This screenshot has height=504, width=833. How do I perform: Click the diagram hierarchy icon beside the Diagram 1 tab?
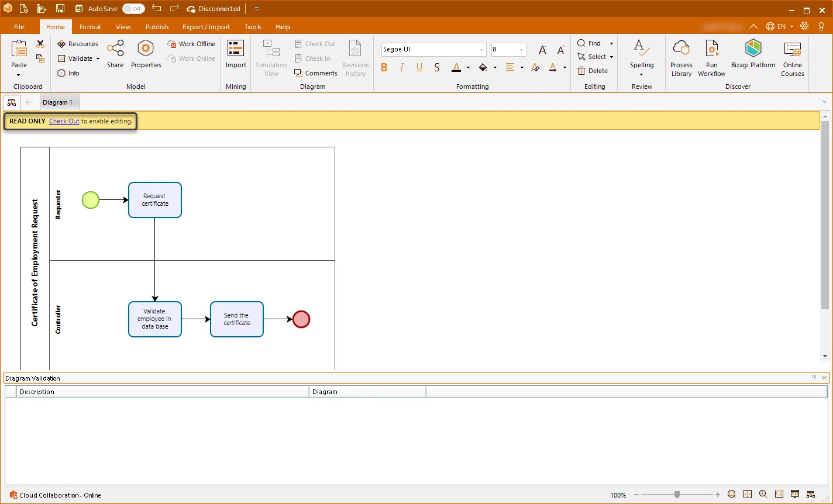(x=12, y=102)
